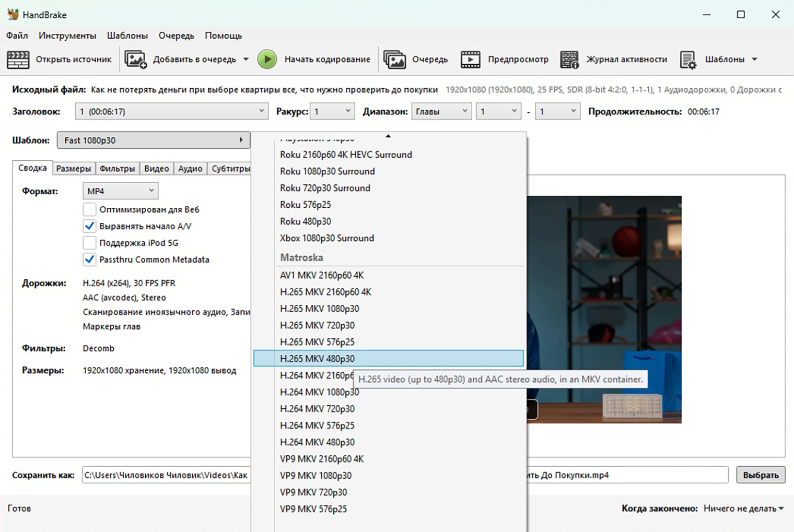Open the Инструменты menu
The image size is (794, 532).
[67, 36]
